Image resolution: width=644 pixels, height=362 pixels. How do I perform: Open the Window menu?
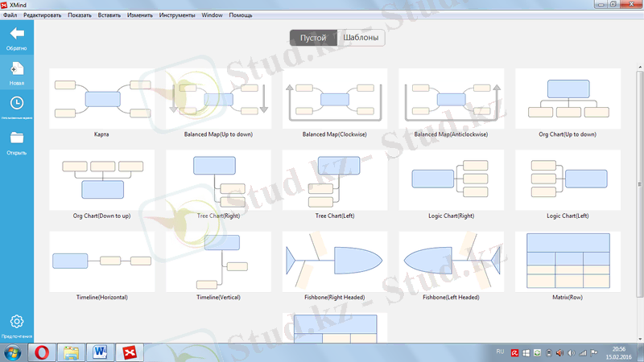(212, 15)
